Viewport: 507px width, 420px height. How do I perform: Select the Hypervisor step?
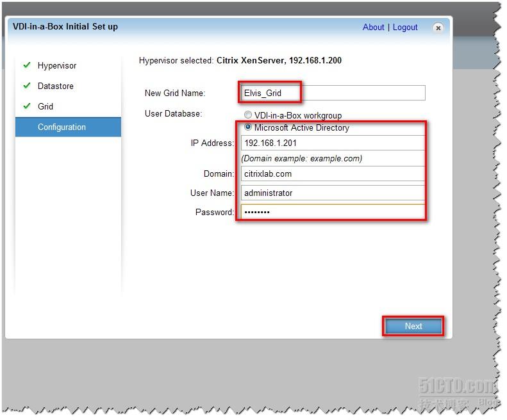[57, 66]
